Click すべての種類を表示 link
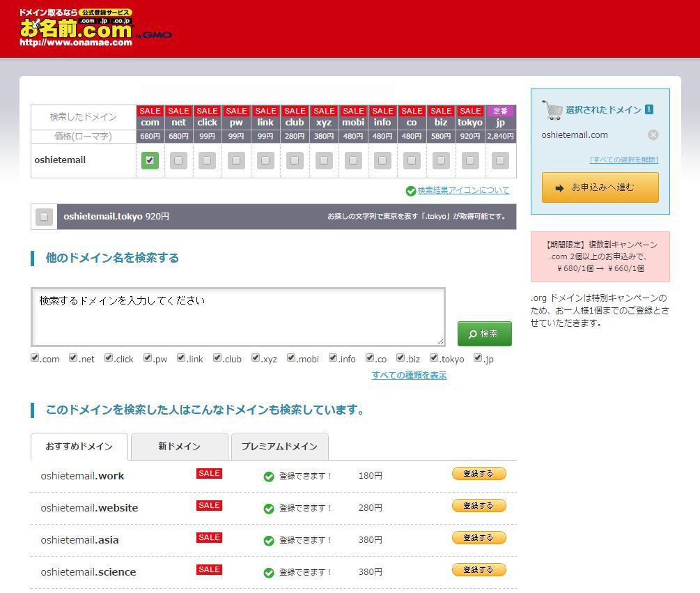The image size is (700, 593). tap(409, 376)
